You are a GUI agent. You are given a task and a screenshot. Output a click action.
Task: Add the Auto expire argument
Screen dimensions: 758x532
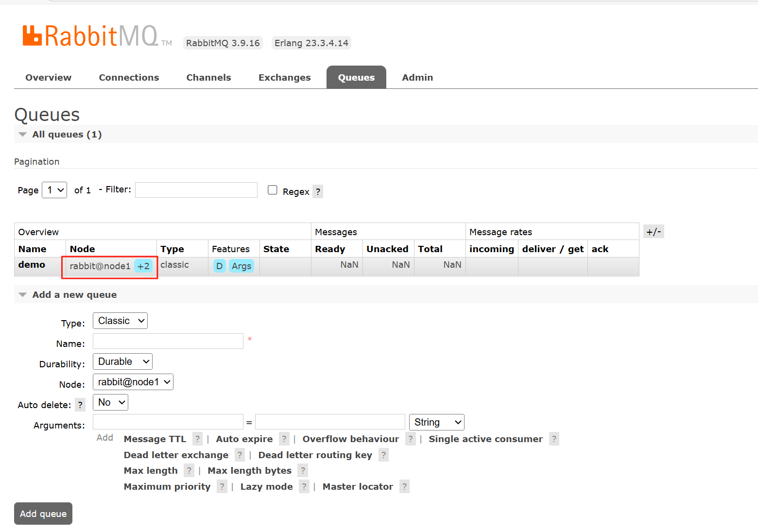(x=244, y=439)
